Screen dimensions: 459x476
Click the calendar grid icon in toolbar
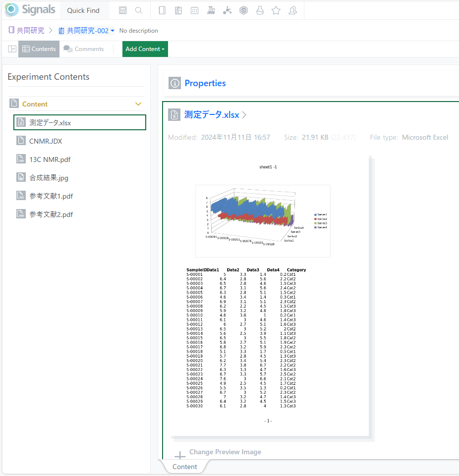(195, 10)
